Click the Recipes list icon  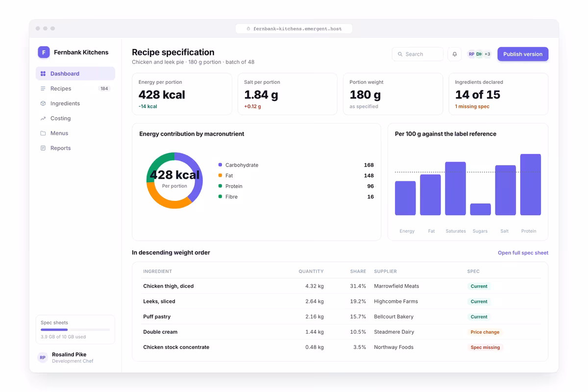43,89
